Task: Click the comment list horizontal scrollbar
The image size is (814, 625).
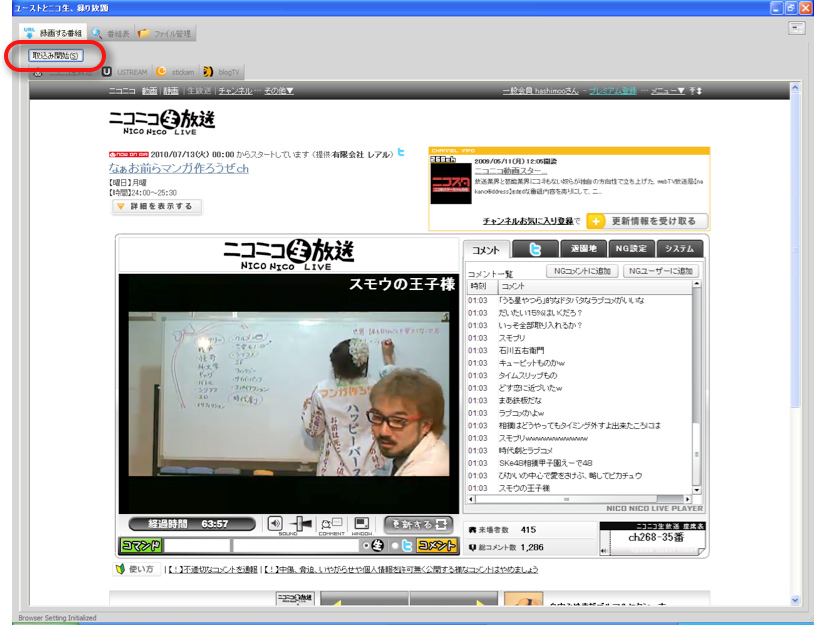Action: (579, 499)
